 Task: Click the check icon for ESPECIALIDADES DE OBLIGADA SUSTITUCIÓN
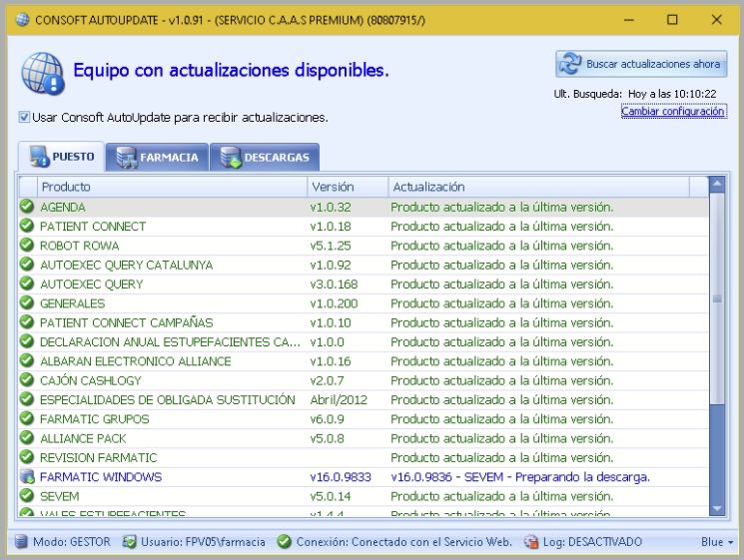[27, 399]
